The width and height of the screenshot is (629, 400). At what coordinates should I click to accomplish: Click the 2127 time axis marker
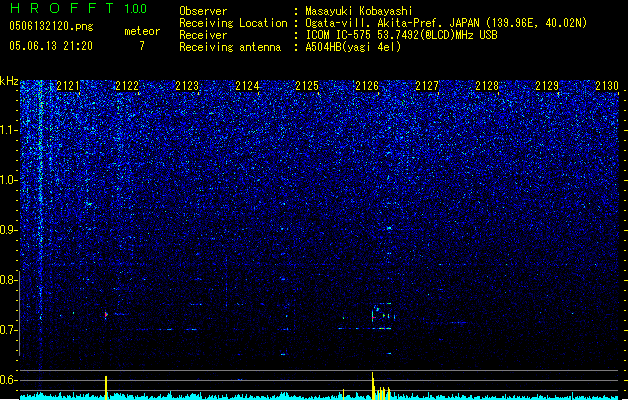click(x=427, y=86)
